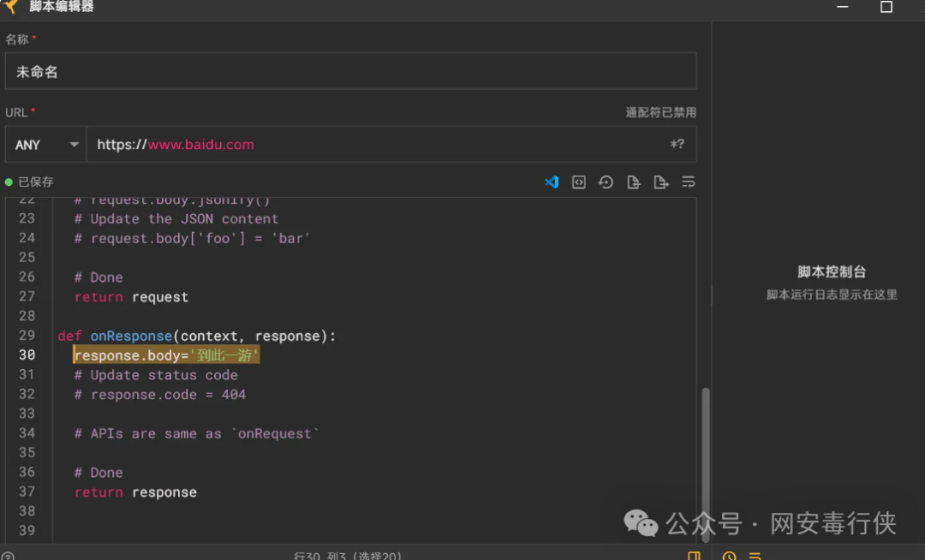Screen dimensions: 925x560
Task: Click the '脚本控制台' console heading
Action: tap(831, 271)
